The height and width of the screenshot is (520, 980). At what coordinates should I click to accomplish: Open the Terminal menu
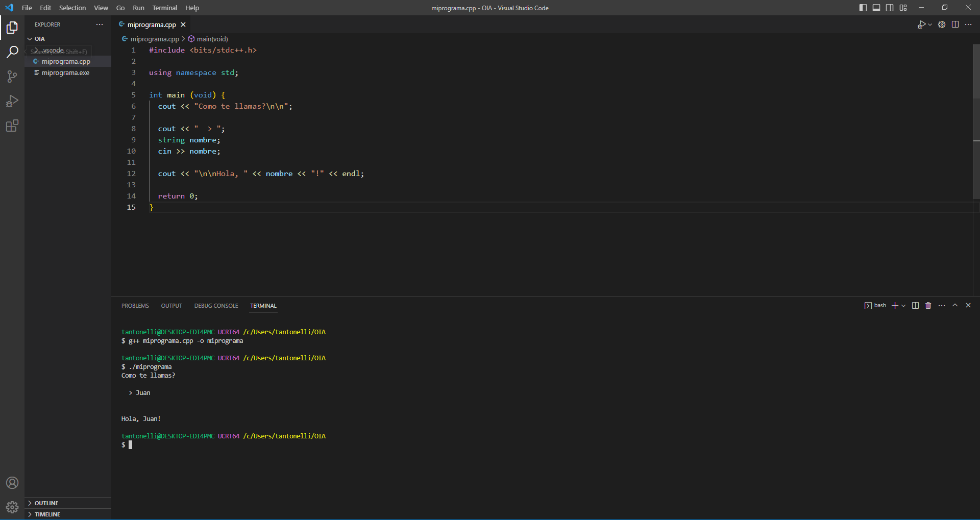(x=165, y=8)
